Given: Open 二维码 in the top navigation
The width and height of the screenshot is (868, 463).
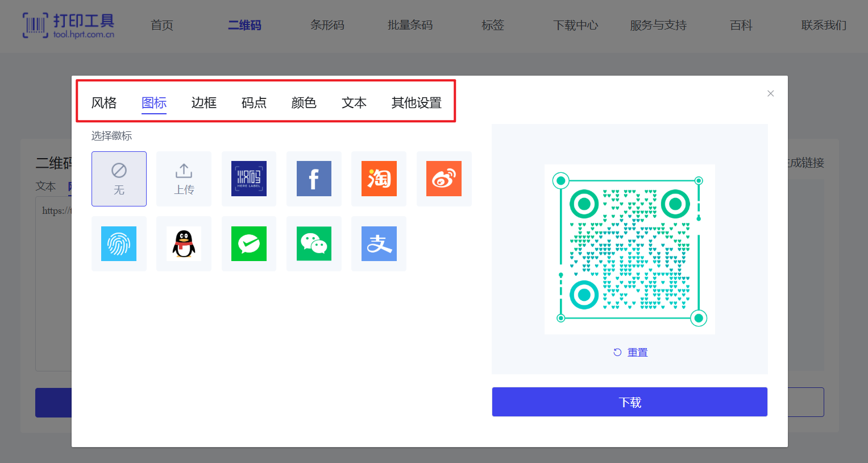Looking at the screenshot, I should point(244,25).
